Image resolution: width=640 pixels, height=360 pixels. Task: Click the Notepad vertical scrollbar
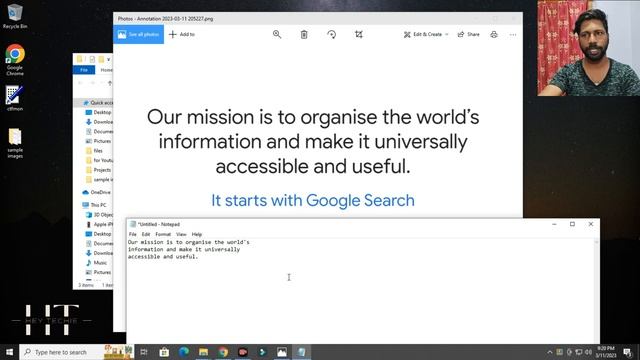[x=596, y=291]
